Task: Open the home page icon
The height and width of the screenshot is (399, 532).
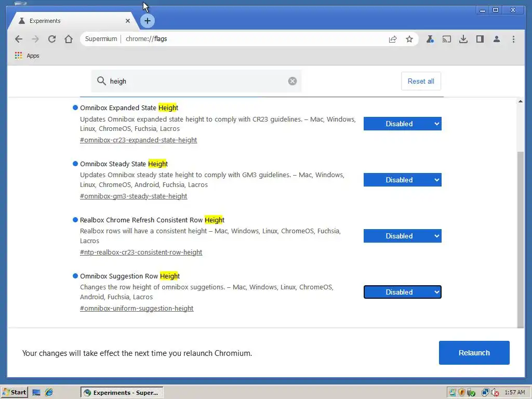Action: [69, 39]
